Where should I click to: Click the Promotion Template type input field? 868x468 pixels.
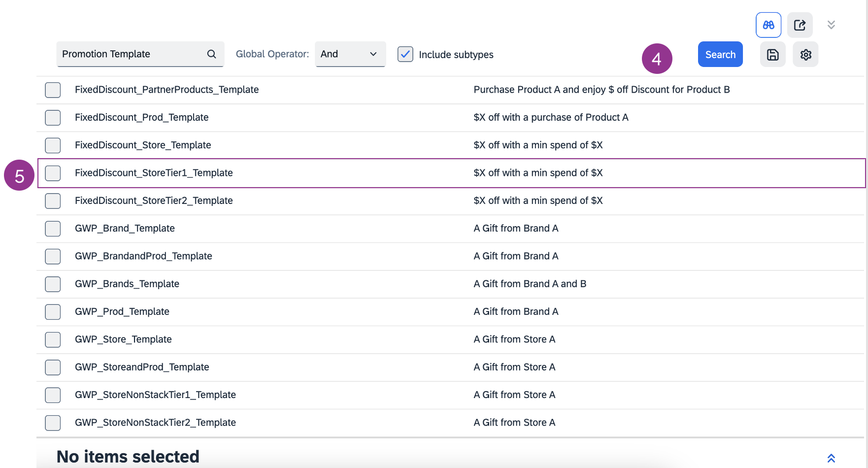[x=131, y=54]
